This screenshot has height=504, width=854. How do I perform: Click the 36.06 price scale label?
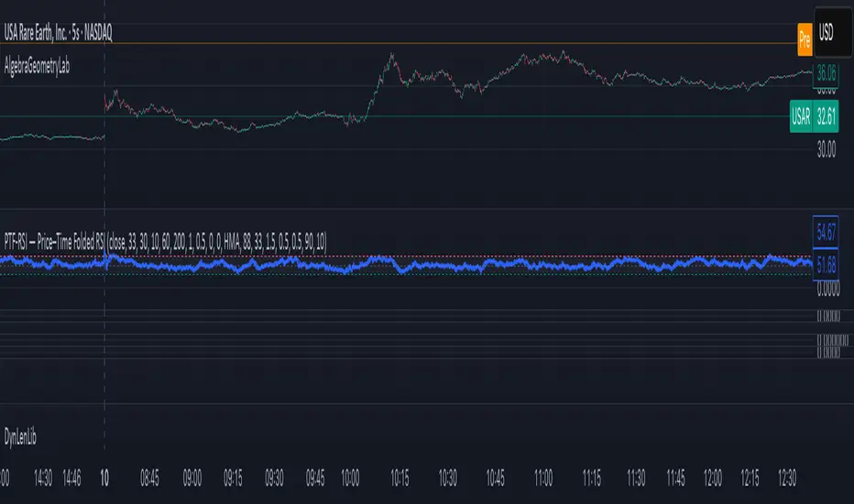pos(826,73)
